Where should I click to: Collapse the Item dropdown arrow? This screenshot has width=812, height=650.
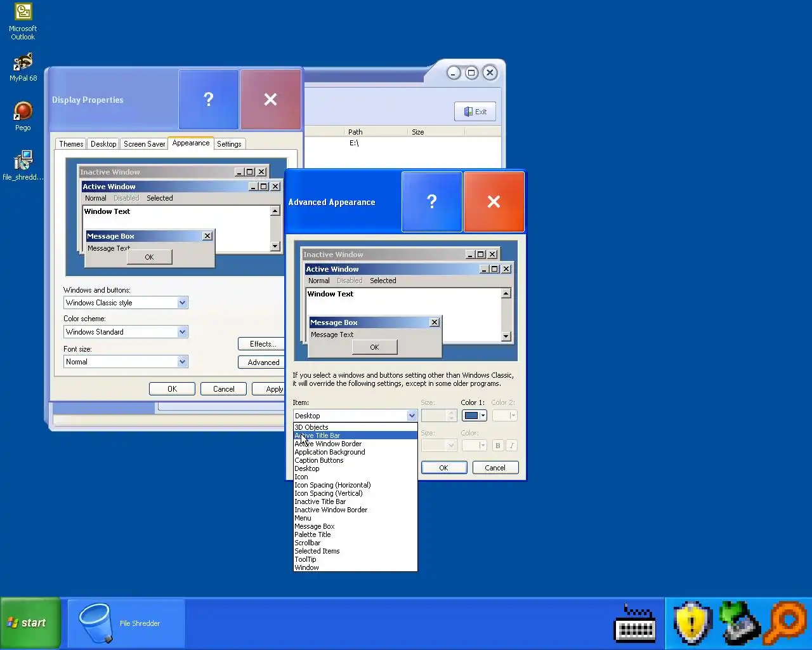tap(412, 416)
